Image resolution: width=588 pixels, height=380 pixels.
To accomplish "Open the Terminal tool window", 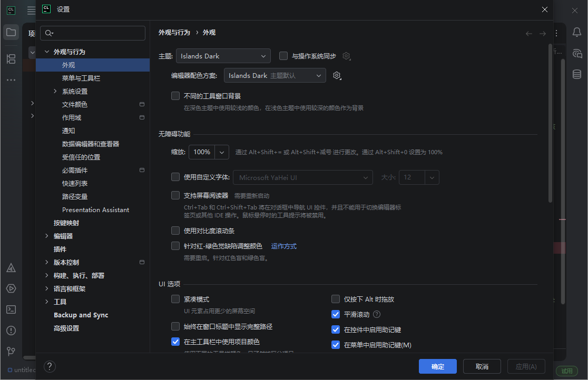I will click(x=11, y=309).
